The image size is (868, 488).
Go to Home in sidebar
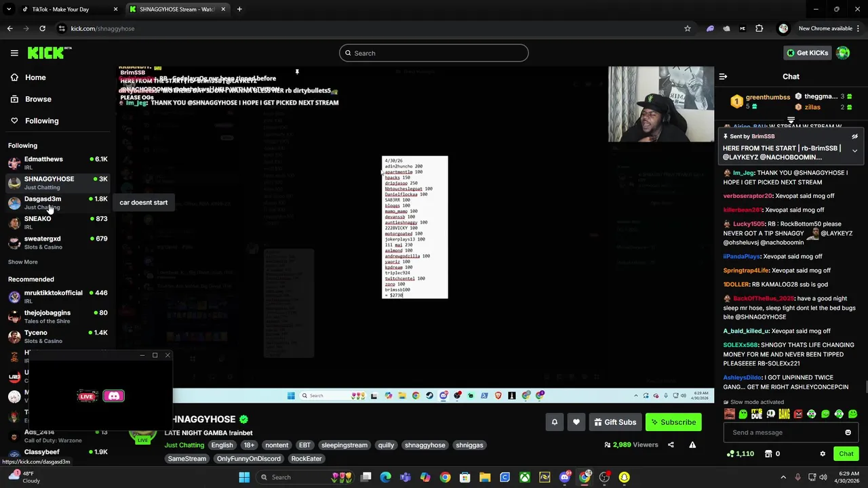28,77
